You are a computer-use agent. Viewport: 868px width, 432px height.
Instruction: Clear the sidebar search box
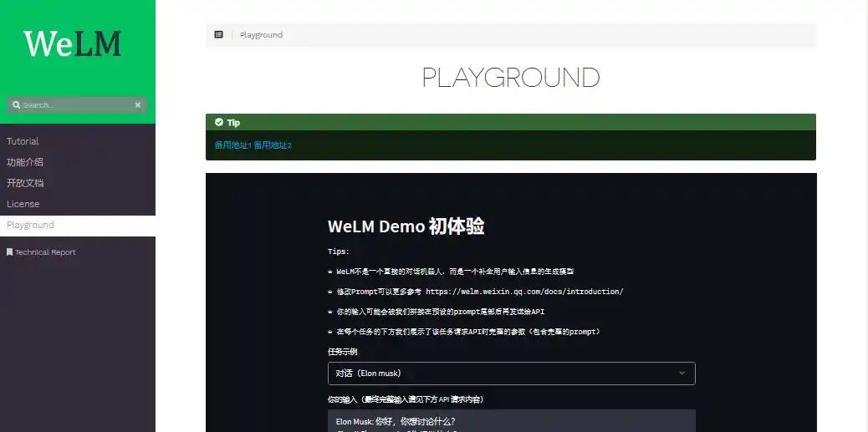[x=138, y=105]
